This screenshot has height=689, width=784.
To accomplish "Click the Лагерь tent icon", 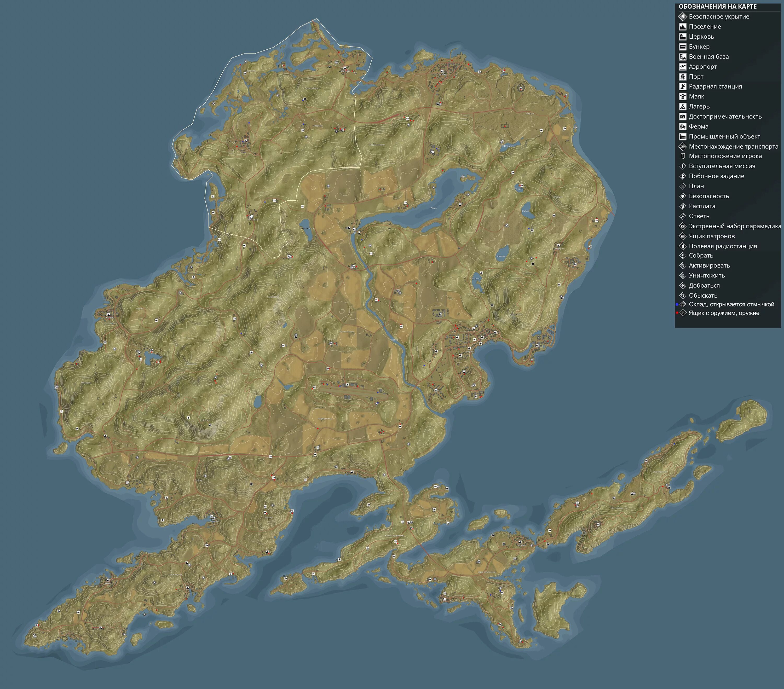I will (x=682, y=106).
